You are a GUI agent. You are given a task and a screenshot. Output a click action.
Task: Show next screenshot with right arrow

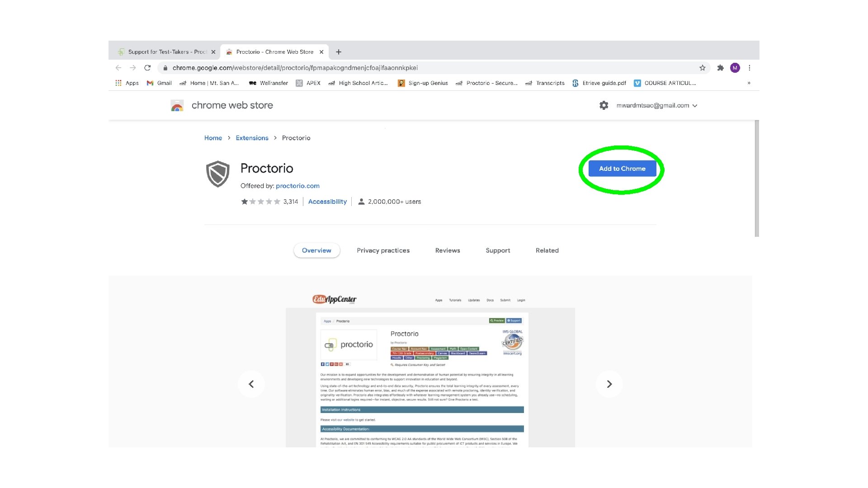(x=609, y=384)
